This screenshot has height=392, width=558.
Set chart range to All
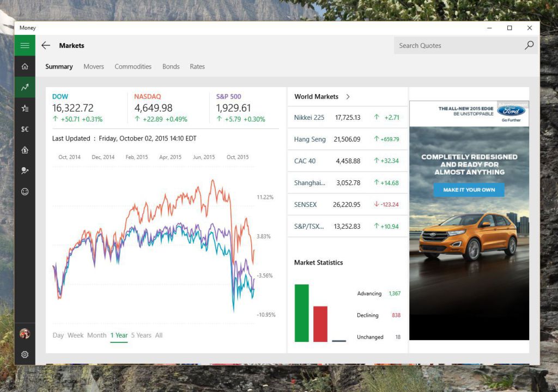point(159,335)
